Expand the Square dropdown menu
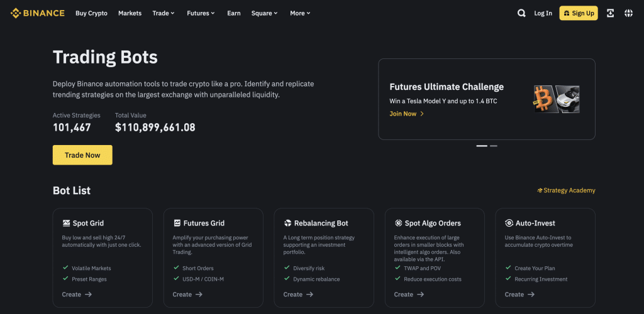Image resolution: width=644 pixels, height=314 pixels. click(264, 13)
